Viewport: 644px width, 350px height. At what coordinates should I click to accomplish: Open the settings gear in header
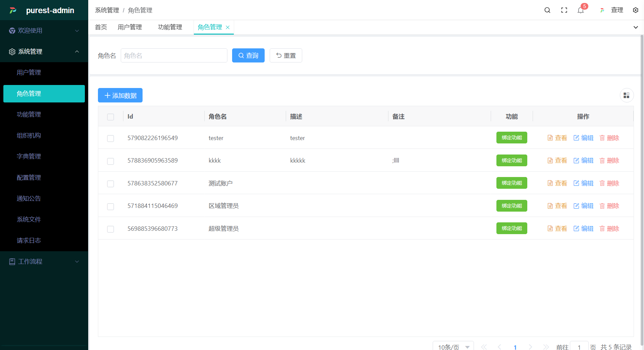[x=635, y=10]
